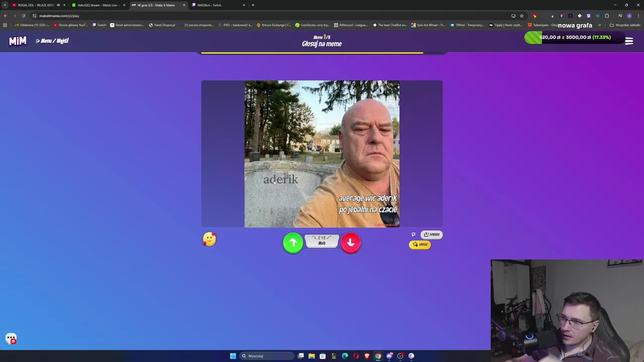Downvote the meme with red arrow

(351, 243)
